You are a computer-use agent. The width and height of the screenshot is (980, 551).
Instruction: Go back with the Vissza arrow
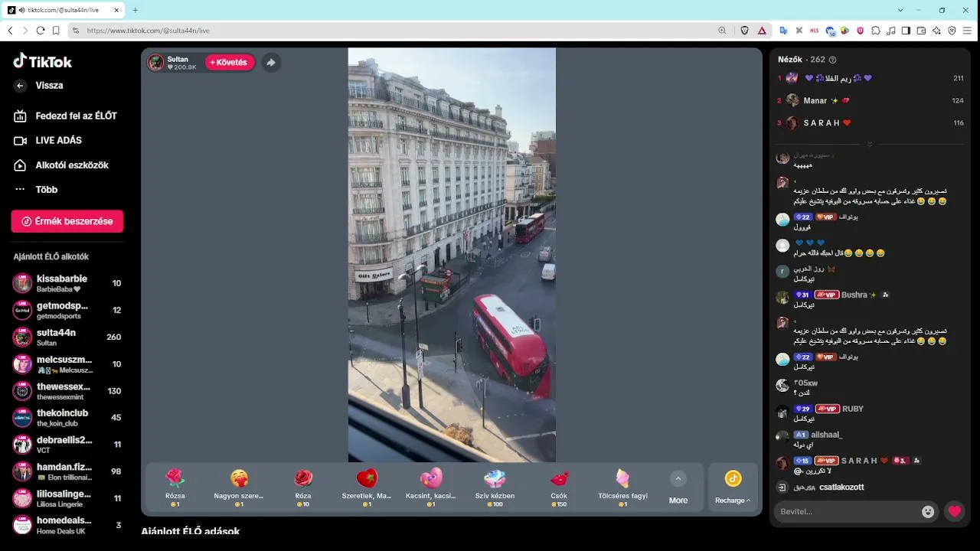[x=21, y=86]
